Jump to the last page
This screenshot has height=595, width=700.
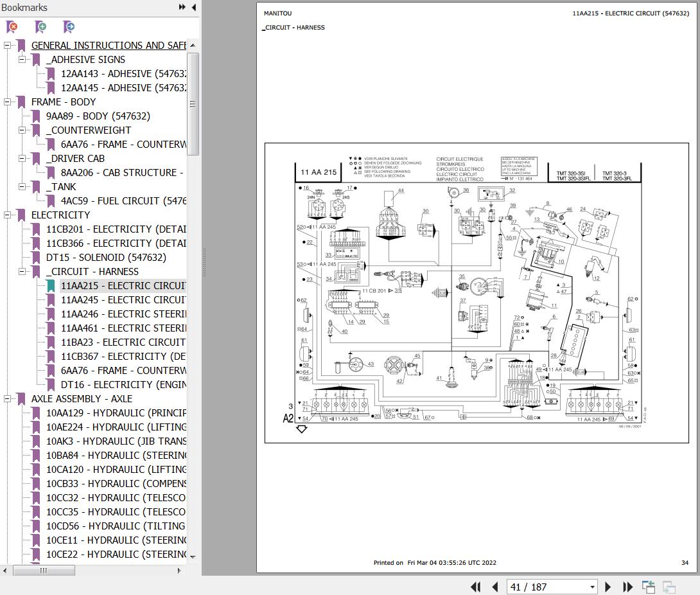click(627, 587)
